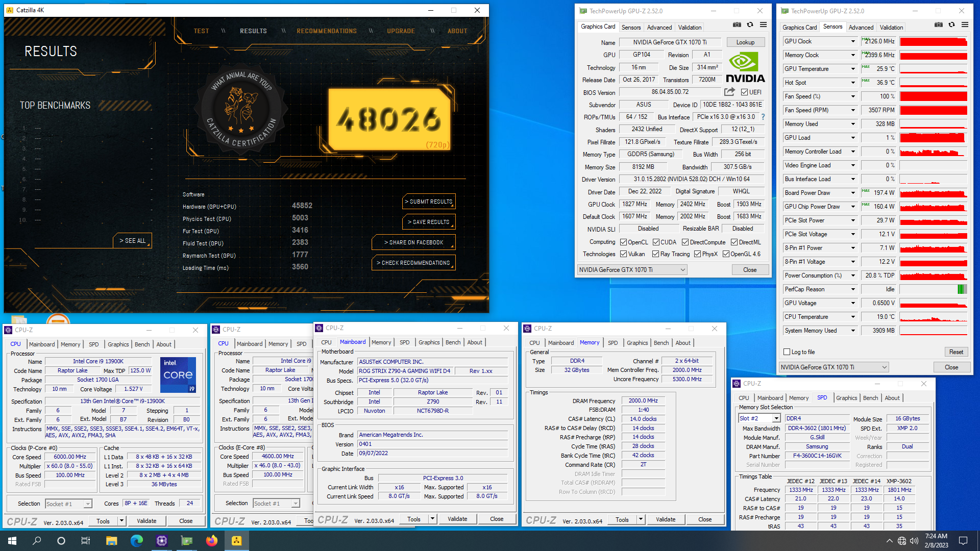Viewport: 980px width, 551px height.
Task: Switch to Sensors tab in GPU-Z Graphics Card window
Action: (x=631, y=28)
